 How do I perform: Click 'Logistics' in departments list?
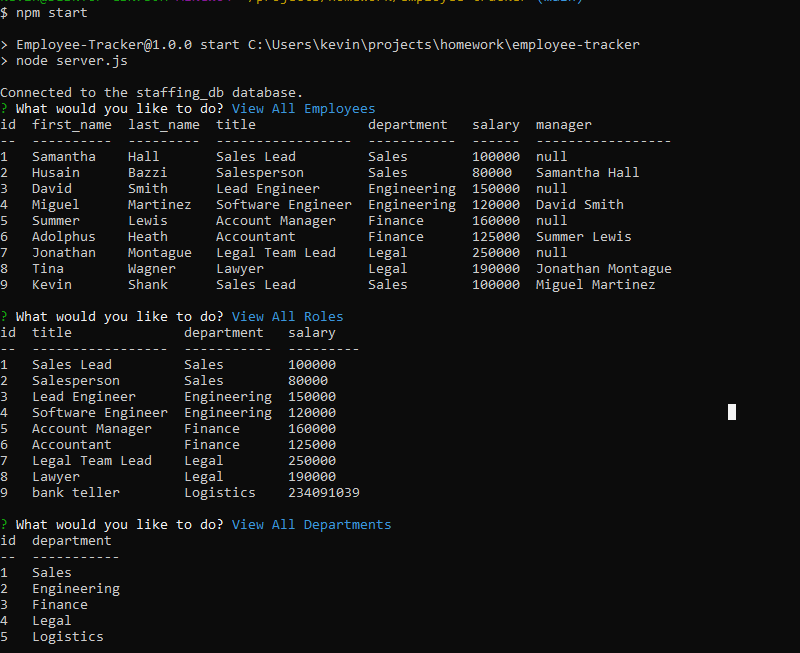click(68, 637)
